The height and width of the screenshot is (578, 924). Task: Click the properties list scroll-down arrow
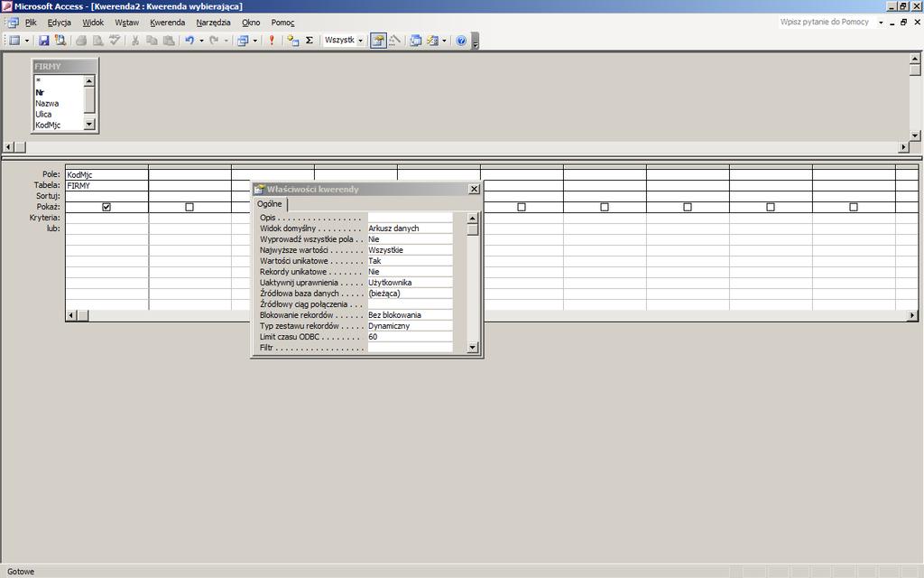tap(472, 348)
